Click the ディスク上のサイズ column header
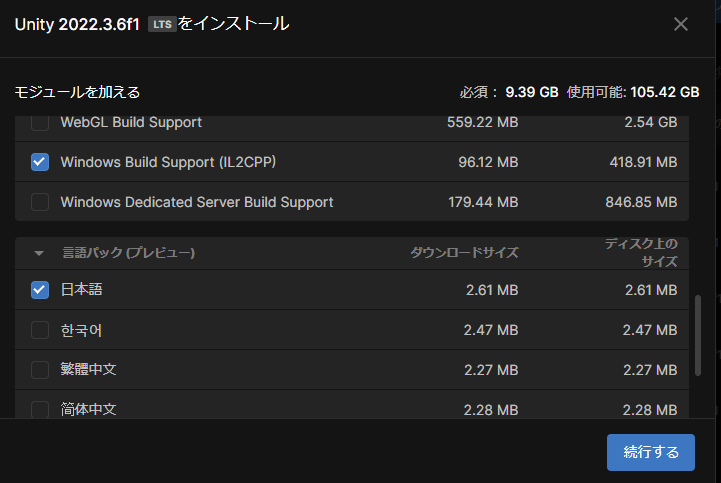The image size is (721, 483). (x=641, y=252)
